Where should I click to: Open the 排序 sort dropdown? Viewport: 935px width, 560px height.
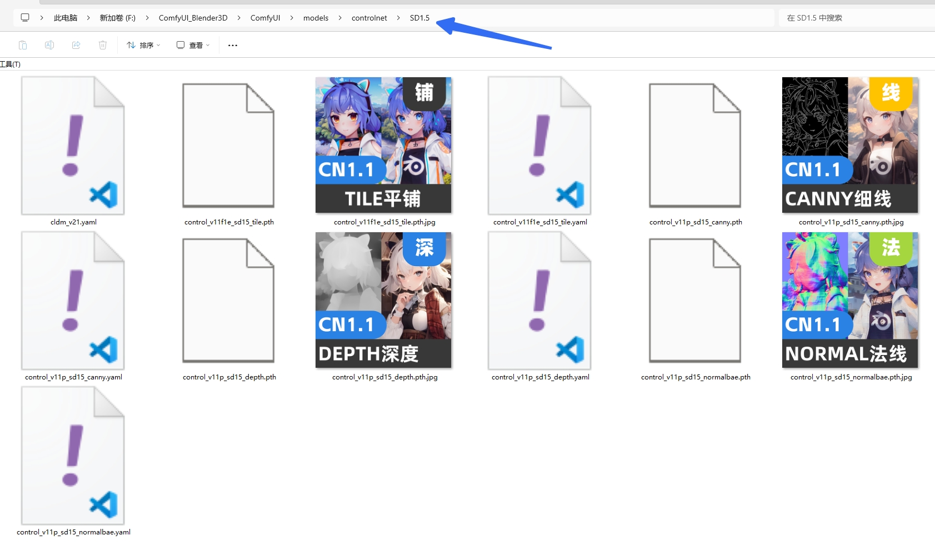143,45
